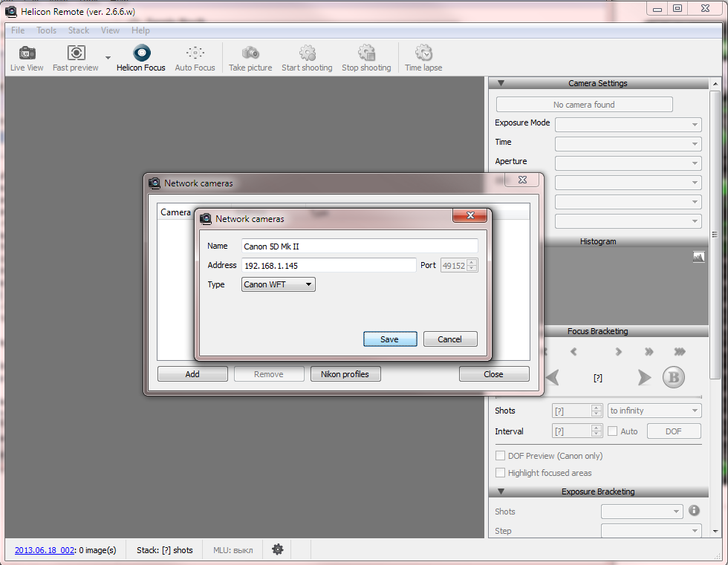Open the Tools menu
Screen dimensions: 728x565
click(x=46, y=30)
